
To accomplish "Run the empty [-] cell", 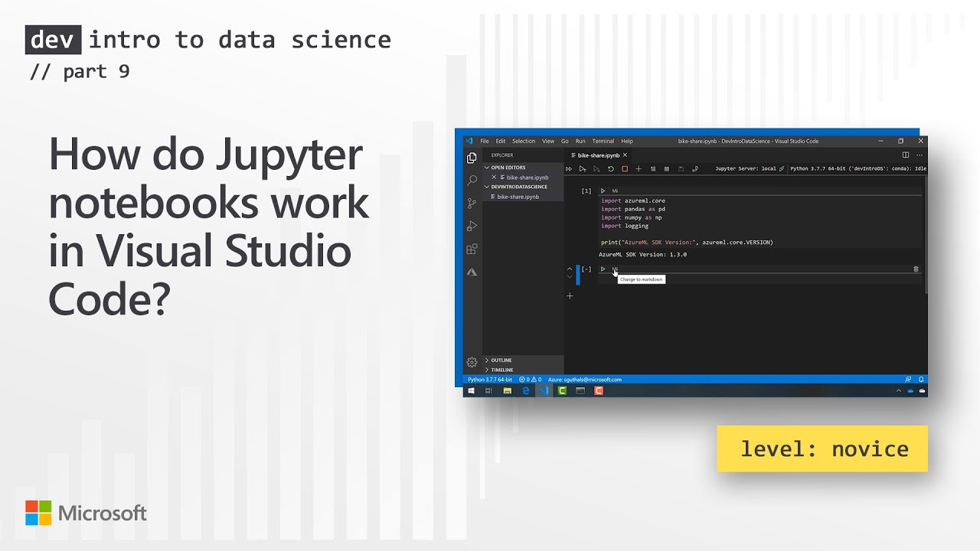I will click(603, 269).
